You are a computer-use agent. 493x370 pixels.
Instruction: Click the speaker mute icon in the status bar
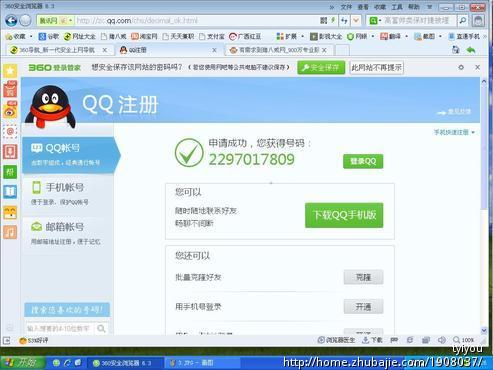[x=442, y=340]
